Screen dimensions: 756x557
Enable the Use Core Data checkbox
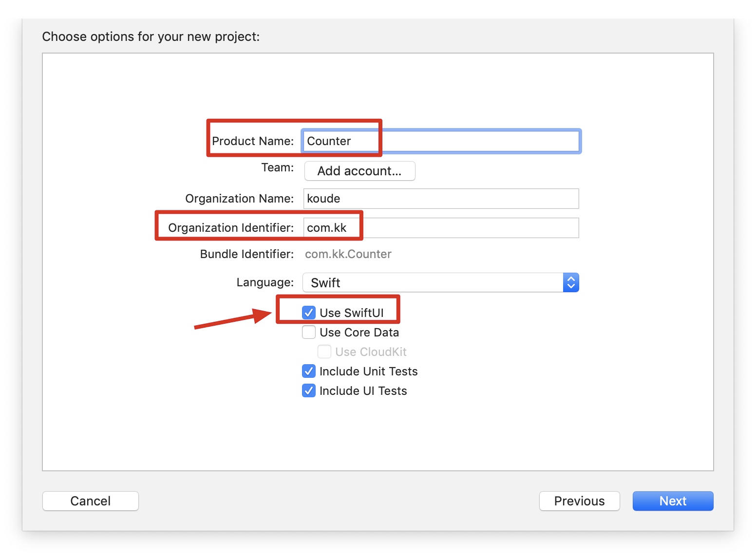(309, 332)
